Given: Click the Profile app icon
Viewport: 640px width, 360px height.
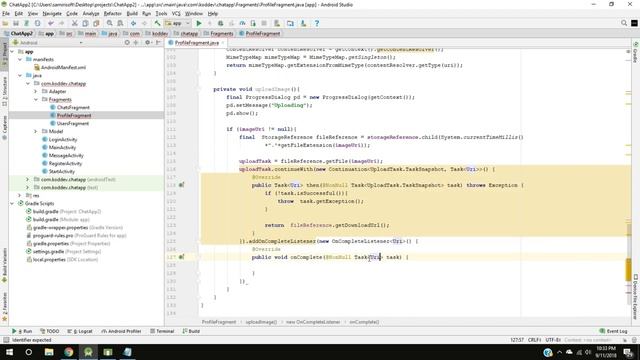Looking at the screenshot, I should click(242, 23).
